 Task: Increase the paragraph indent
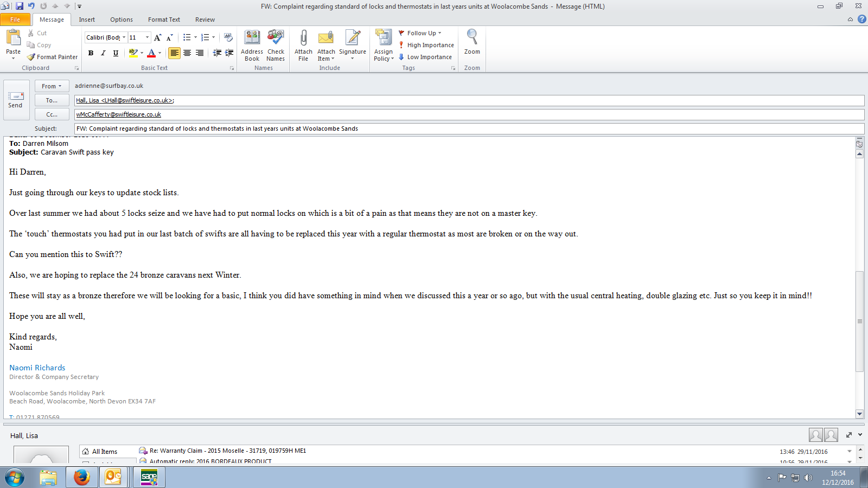tap(229, 53)
